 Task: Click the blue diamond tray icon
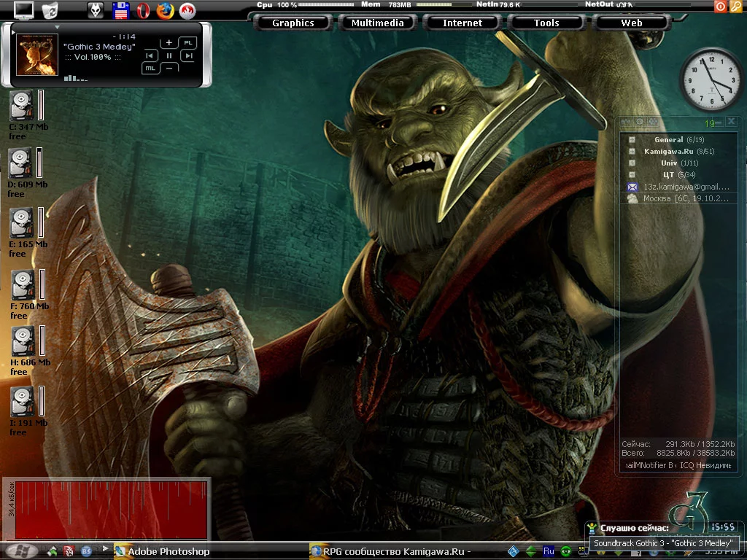pos(513,551)
